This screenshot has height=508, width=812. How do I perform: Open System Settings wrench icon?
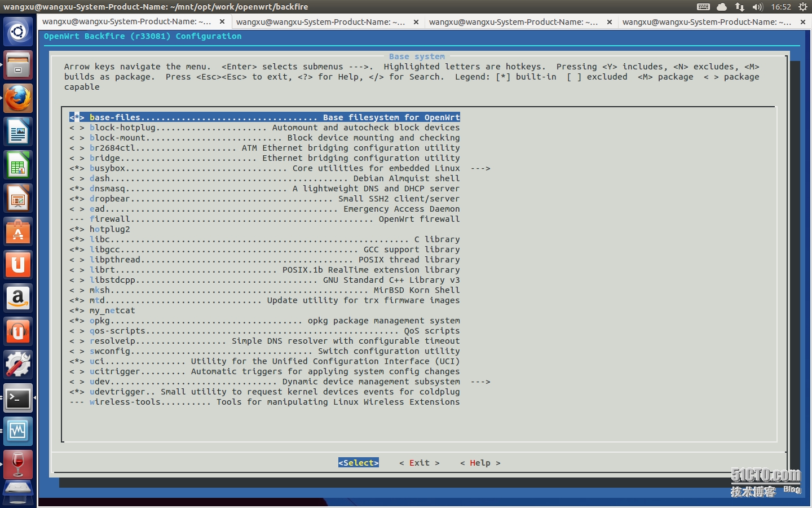coord(18,365)
